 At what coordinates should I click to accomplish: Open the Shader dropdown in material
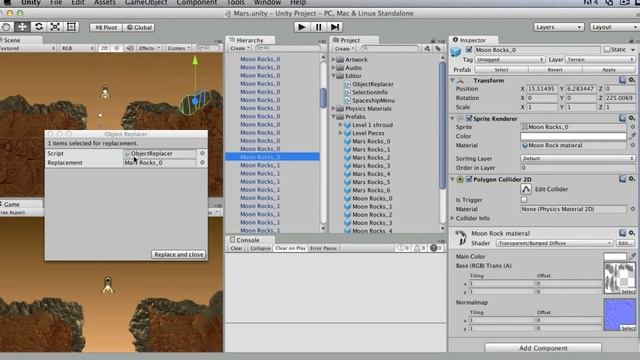[554, 243]
